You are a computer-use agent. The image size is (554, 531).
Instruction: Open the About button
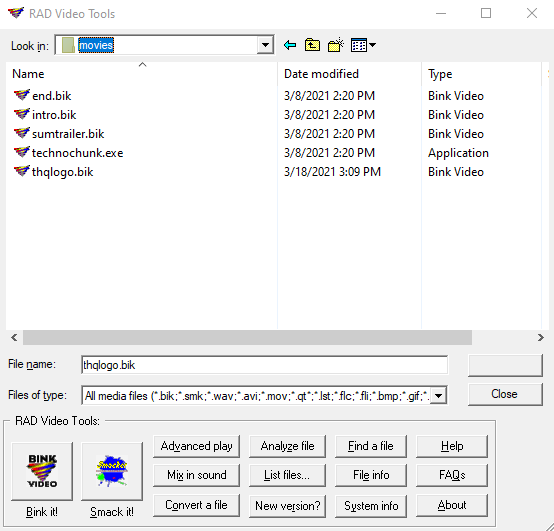click(452, 505)
